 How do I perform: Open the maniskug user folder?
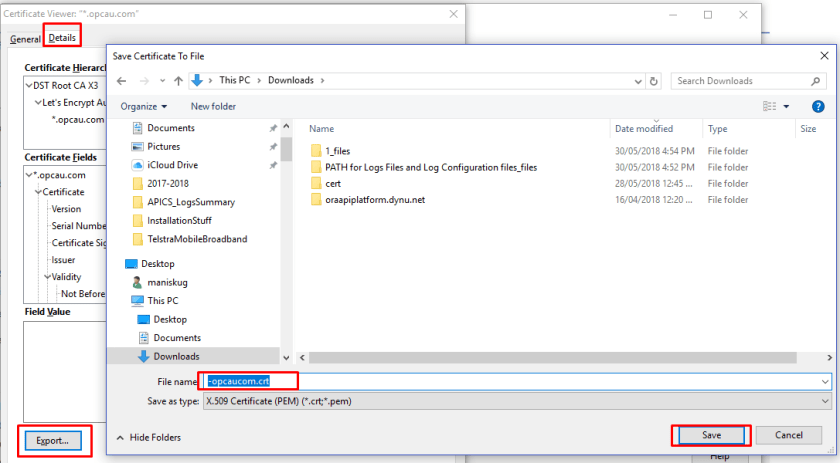[167, 282]
